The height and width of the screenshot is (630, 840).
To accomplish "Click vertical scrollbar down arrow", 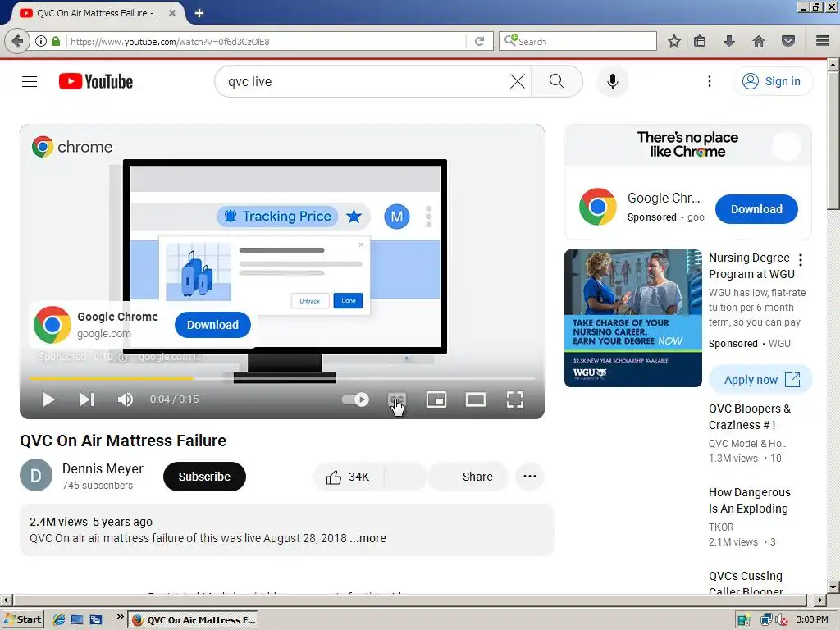I will 833,587.
